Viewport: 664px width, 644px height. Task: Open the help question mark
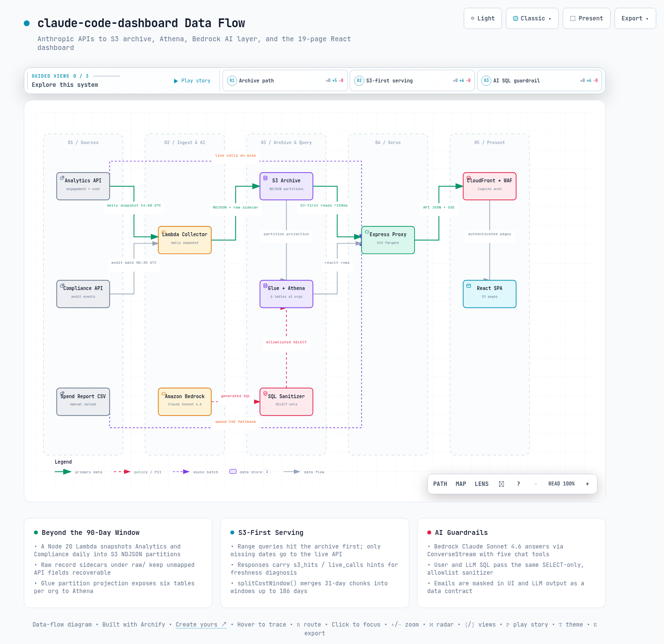tap(518, 484)
